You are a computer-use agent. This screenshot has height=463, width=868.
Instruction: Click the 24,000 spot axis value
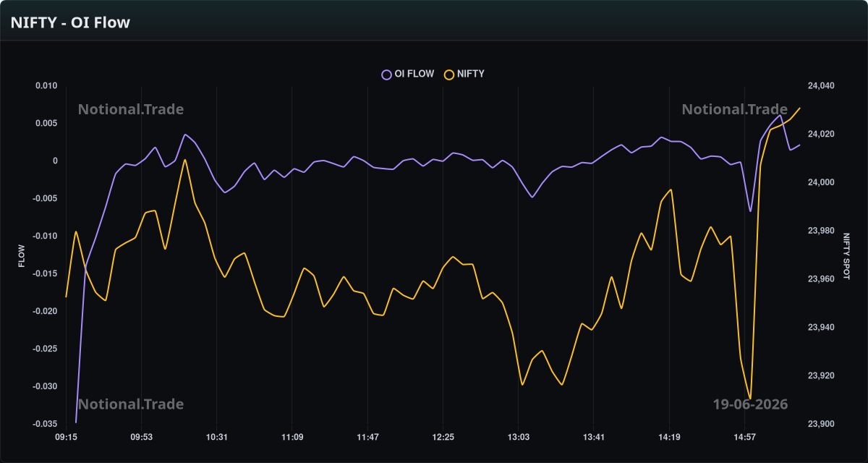[821, 183]
